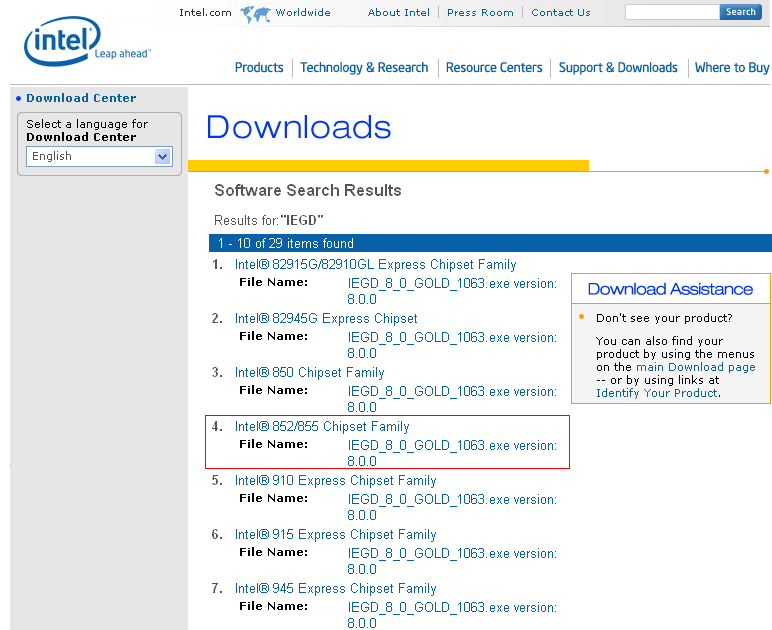Open the Products menu
The image size is (772, 630).
[x=259, y=67]
